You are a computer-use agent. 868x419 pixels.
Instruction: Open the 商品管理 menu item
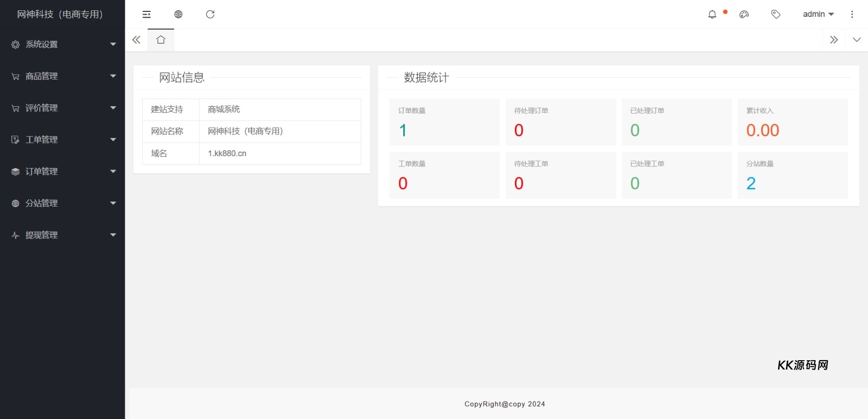pos(62,76)
